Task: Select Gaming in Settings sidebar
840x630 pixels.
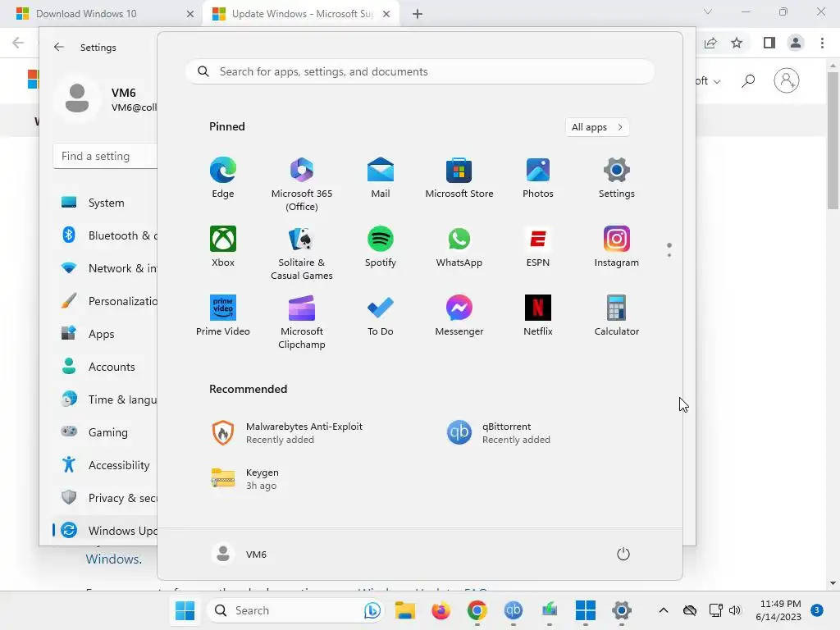Action: pyautogui.click(x=106, y=431)
